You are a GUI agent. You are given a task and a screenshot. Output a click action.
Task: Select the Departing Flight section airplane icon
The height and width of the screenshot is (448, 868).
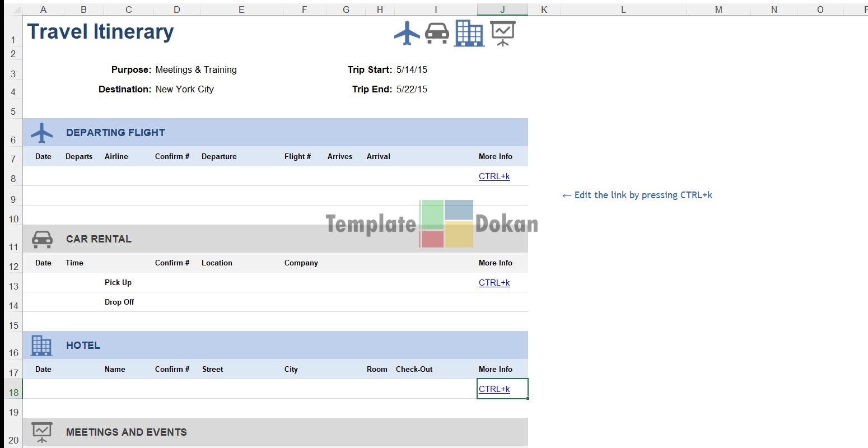click(42, 133)
